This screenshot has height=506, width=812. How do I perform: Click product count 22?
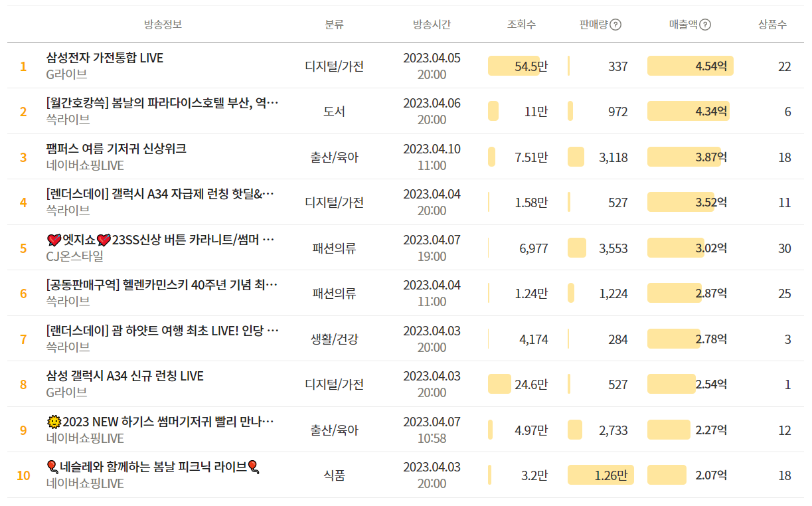(785, 66)
